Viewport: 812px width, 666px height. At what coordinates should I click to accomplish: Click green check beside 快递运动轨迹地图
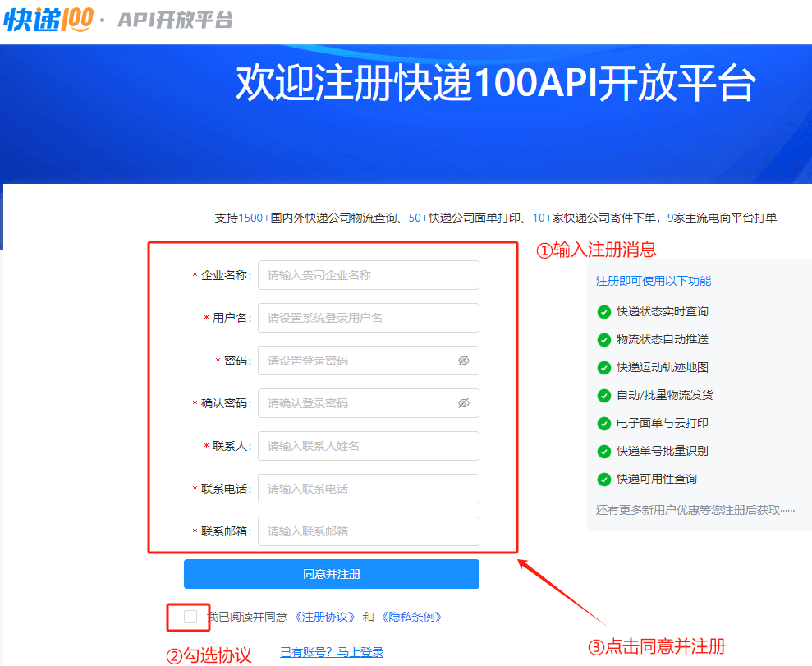[x=604, y=368]
